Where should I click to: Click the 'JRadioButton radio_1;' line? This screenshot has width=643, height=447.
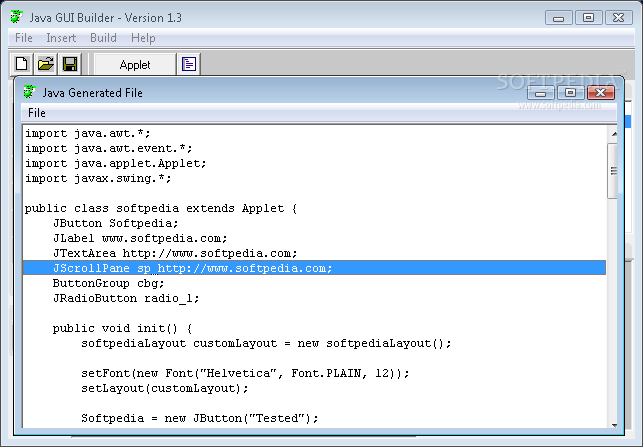(126, 298)
